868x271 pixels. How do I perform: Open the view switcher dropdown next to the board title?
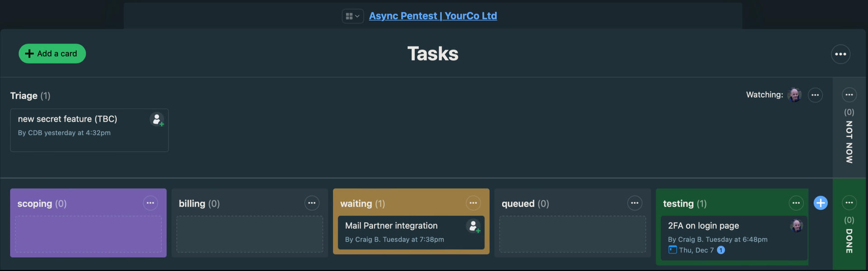coord(353,16)
